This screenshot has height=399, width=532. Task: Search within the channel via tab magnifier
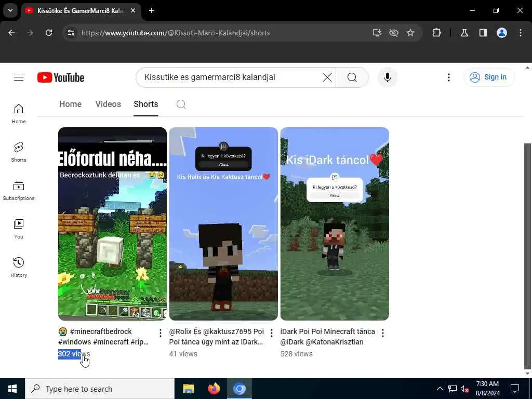pyautogui.click(x=181, y=104)
